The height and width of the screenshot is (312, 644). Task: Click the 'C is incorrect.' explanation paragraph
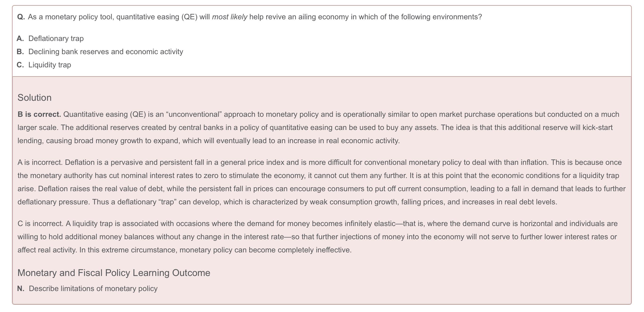[x=318, y=237]
